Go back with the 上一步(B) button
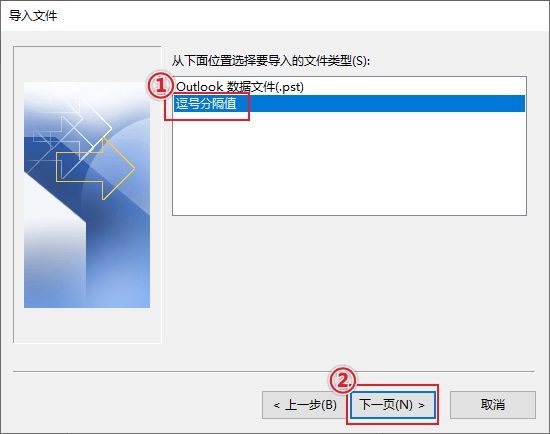Image resolution: width=550 pixels, height=434 pixels. (x=304, y=405)
